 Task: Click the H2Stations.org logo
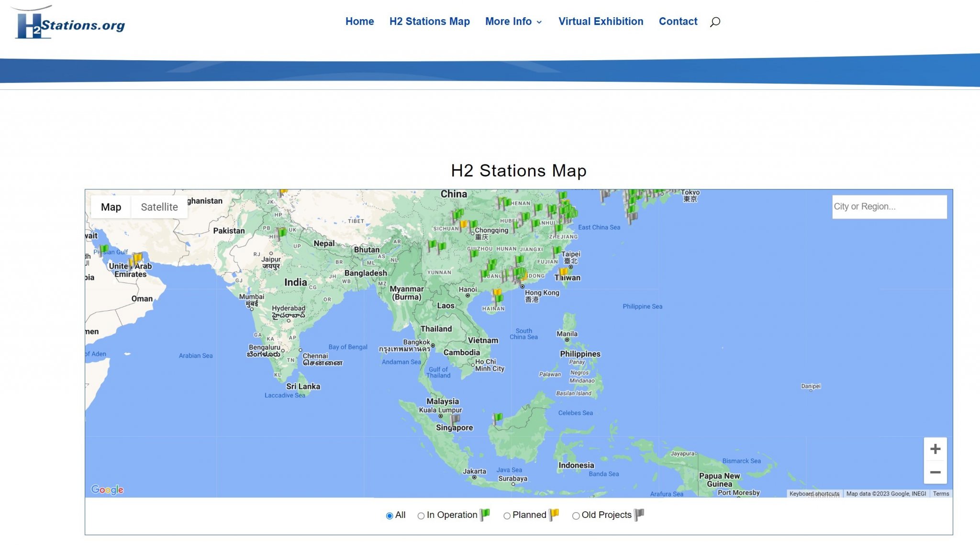coord(70,24)
